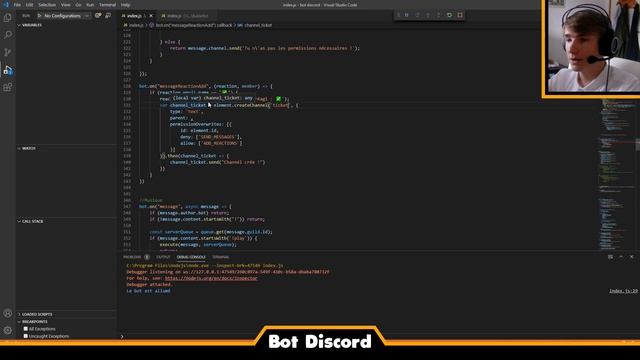Open the Accounts menu icon
Image resolution: width=640 pixels, height=360 pixels.
[x=7, y=313]
